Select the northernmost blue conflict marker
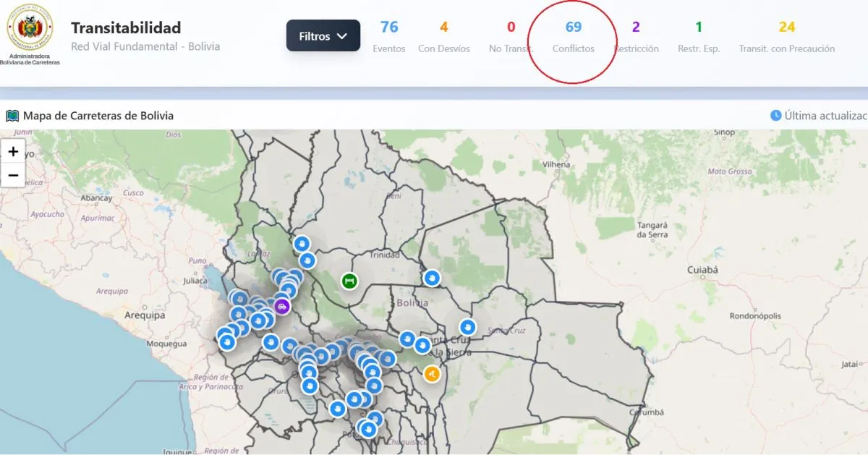 (x=302, y=244)
